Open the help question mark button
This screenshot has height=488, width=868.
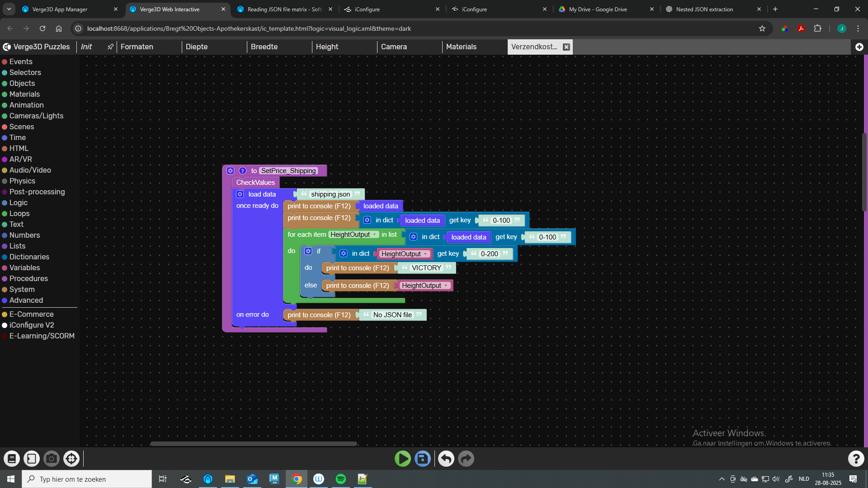[856, 459]
